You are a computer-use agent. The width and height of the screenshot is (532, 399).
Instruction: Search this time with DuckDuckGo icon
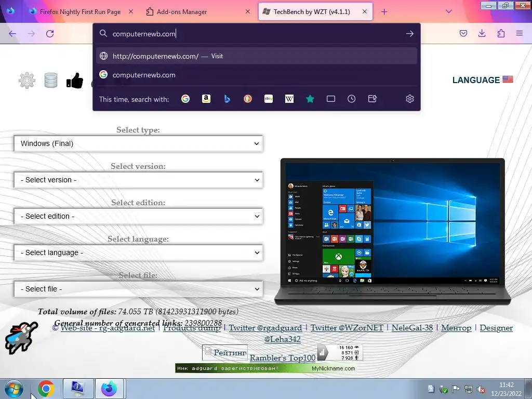248,99
